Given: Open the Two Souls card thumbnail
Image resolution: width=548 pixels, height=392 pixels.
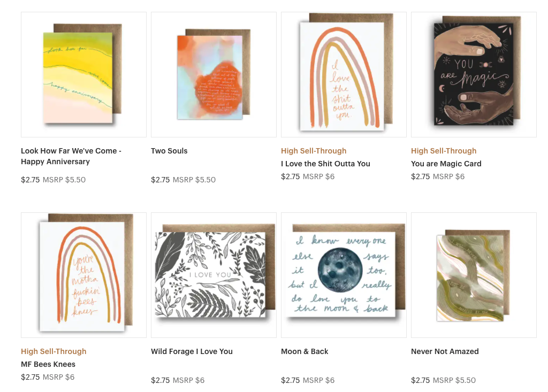Looking at the screenshot, I should (x=214, y=74).
